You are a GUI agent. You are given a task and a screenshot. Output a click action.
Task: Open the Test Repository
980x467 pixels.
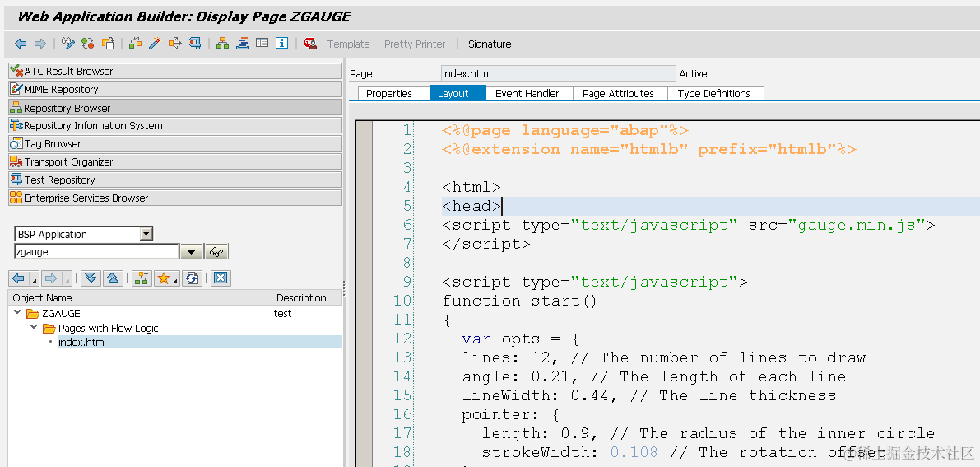[x=175, y=180]
